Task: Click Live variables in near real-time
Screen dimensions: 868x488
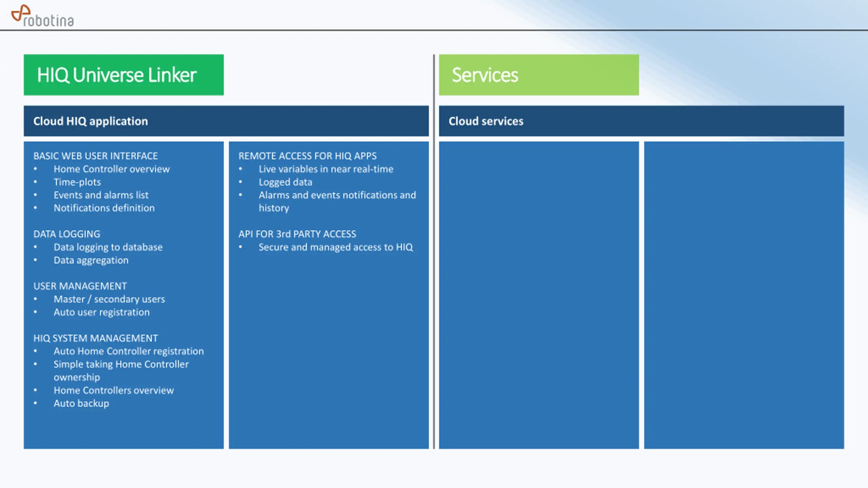Action: 326,169
